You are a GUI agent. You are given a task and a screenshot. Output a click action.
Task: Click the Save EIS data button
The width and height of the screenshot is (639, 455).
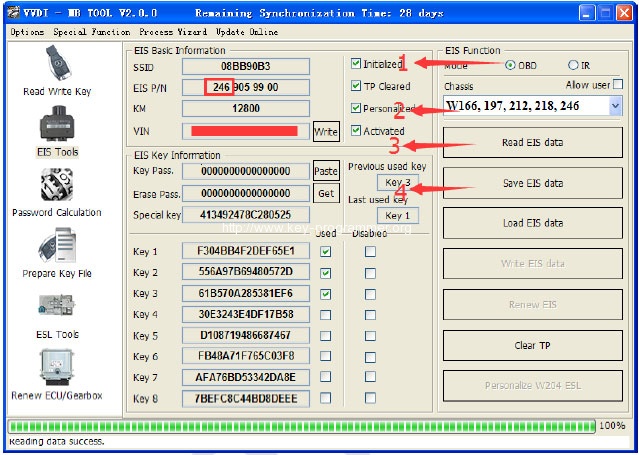point(533,183)
